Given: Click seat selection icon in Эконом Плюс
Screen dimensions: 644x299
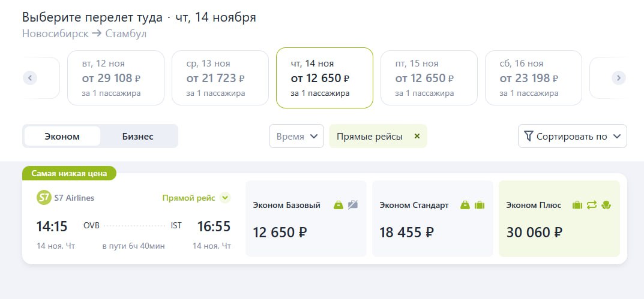Looking at the screenshot, I should click(x=606, y=205).
